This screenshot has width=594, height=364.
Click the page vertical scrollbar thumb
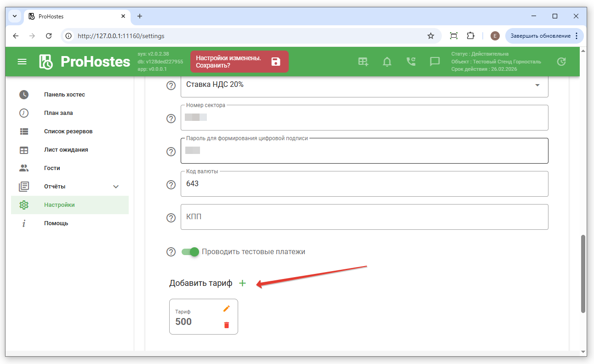583,273
